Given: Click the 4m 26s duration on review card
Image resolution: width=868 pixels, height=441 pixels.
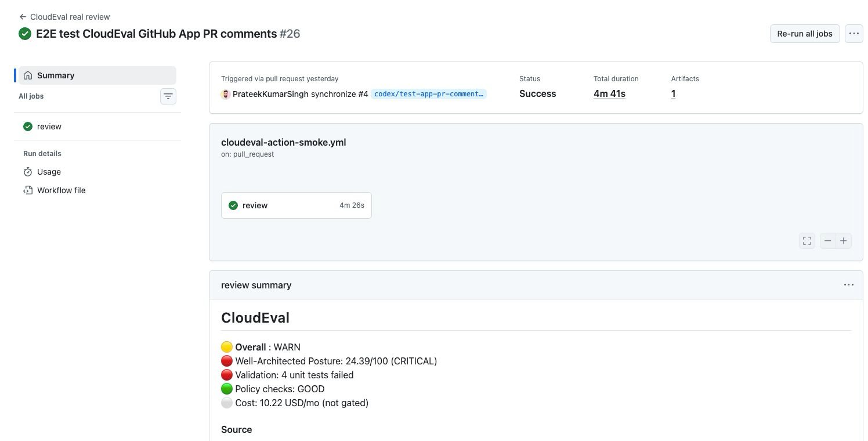Looking at the screenshot, I should [x=352, y=205].
